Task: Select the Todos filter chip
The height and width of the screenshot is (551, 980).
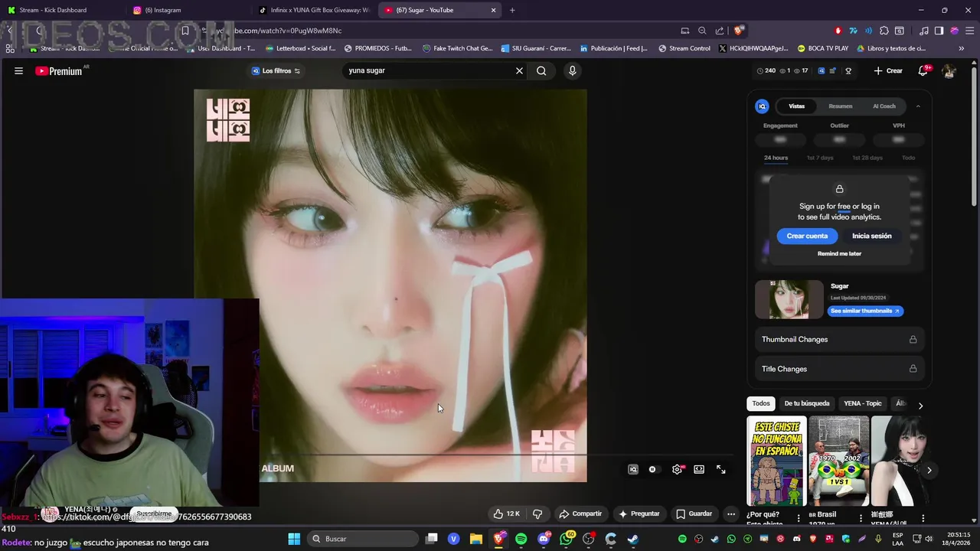Action: 761,403
